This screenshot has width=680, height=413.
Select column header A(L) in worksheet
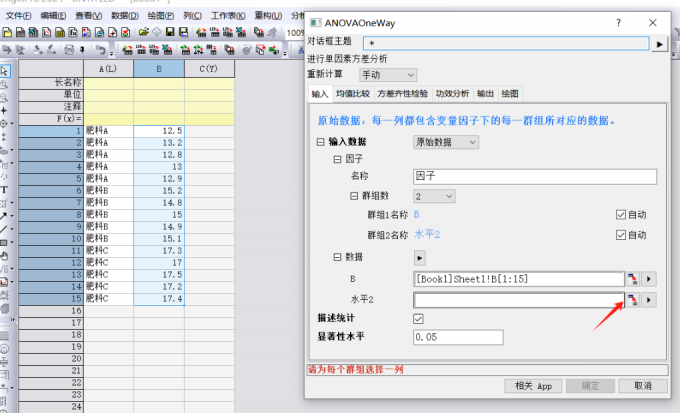pos(108,69)
